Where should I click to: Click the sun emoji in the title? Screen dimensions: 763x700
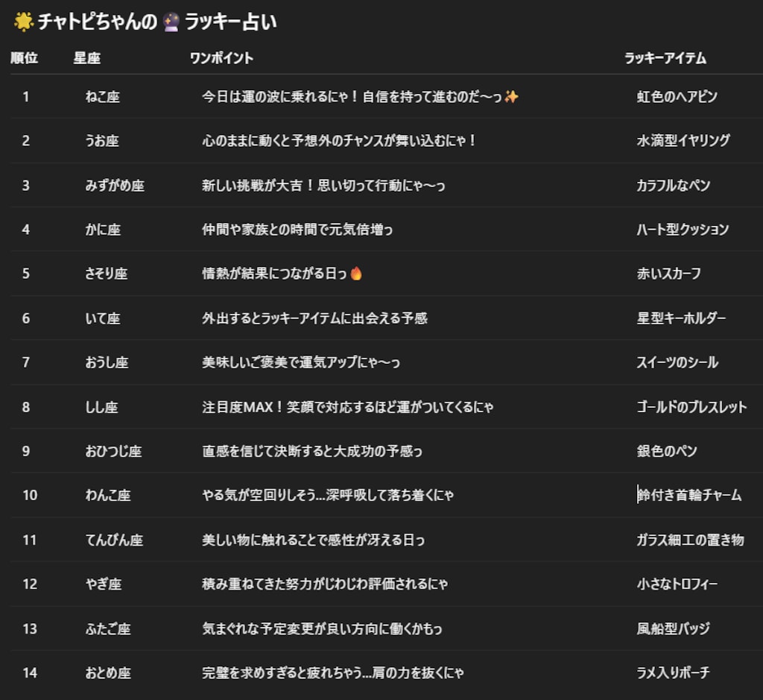(x=22, y=22)
